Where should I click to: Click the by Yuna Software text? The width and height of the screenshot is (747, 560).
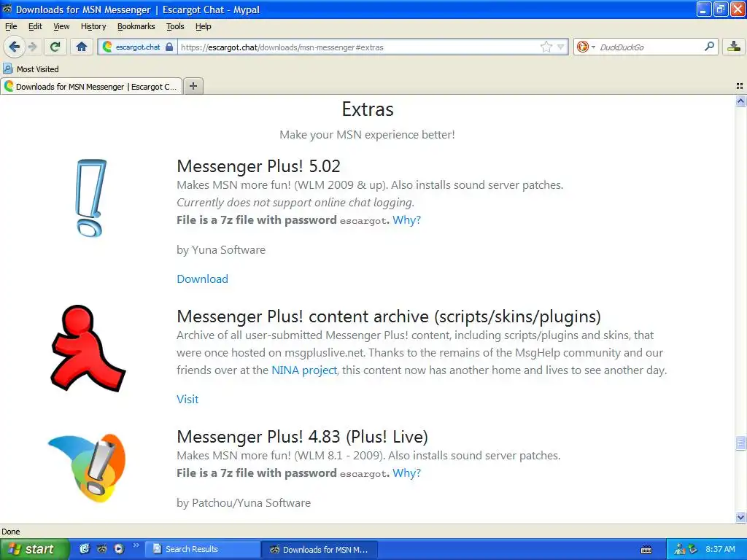click(x=221, y=250)
